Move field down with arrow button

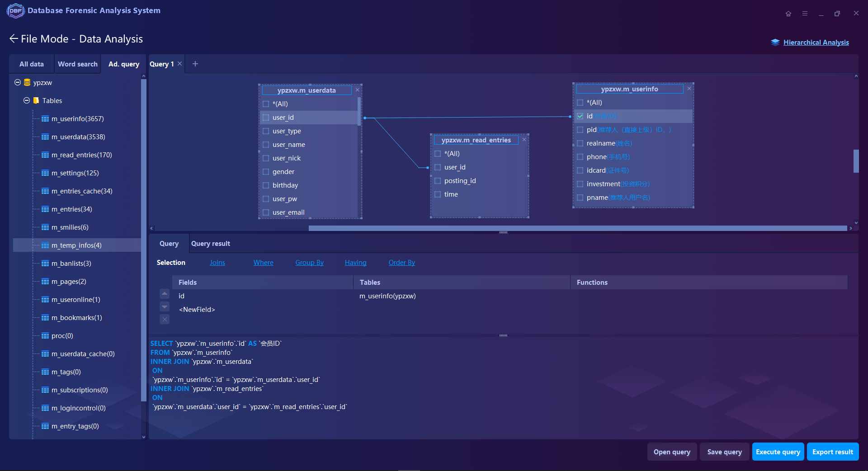coord(165,307)
